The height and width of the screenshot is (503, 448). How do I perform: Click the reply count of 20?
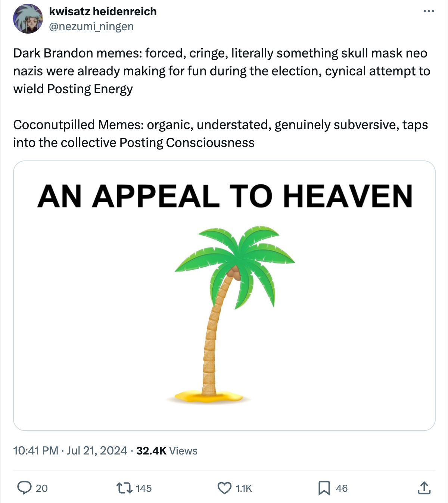point(41,488)
